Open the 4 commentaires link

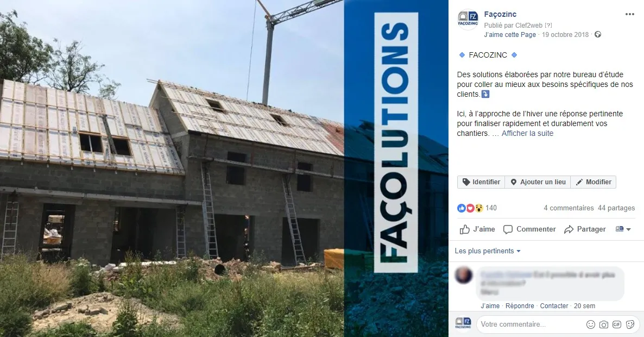(x=569, y=208)
